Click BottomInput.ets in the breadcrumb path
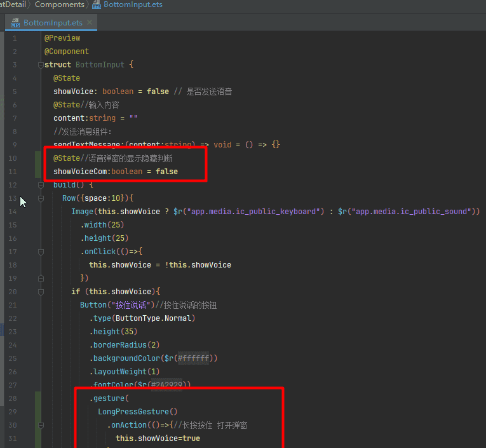 tap(133, 4)
